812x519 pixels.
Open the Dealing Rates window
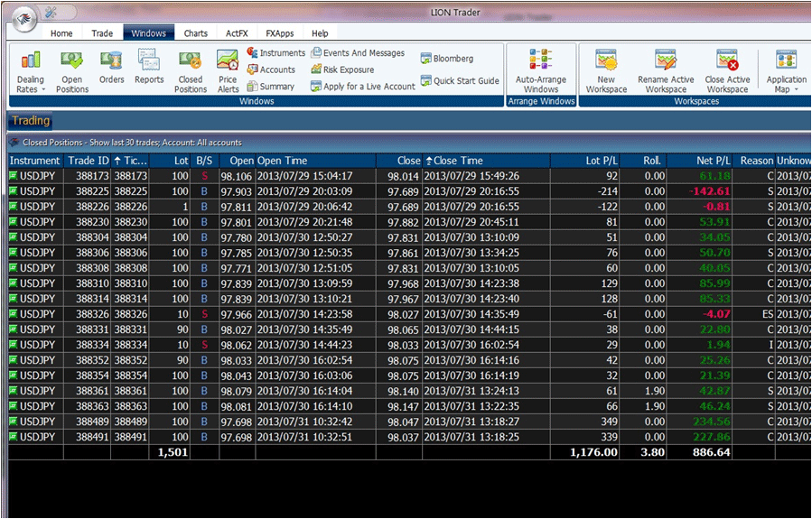point(31,71)
